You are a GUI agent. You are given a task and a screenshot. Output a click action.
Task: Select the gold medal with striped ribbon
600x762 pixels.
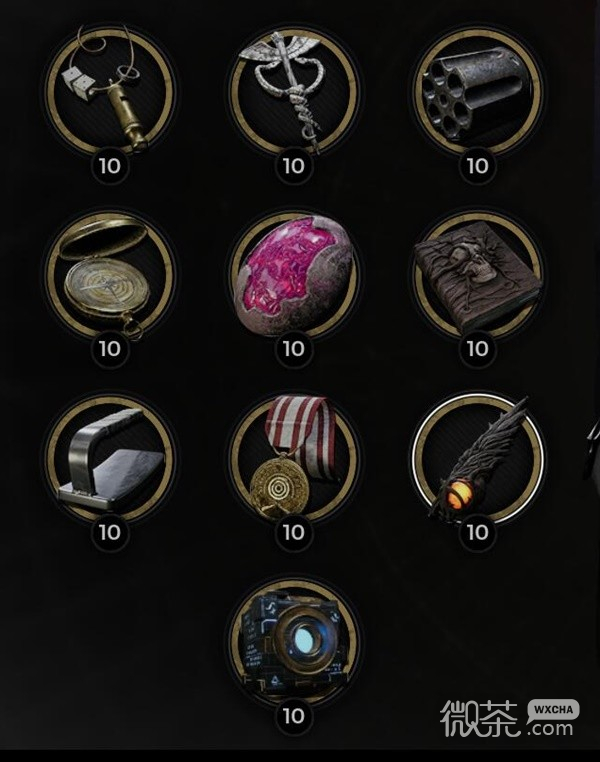click(x=294, y=459)
